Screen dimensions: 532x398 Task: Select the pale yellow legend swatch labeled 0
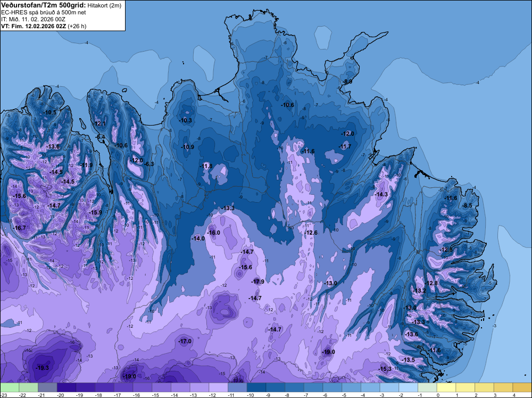coord(446,387)
